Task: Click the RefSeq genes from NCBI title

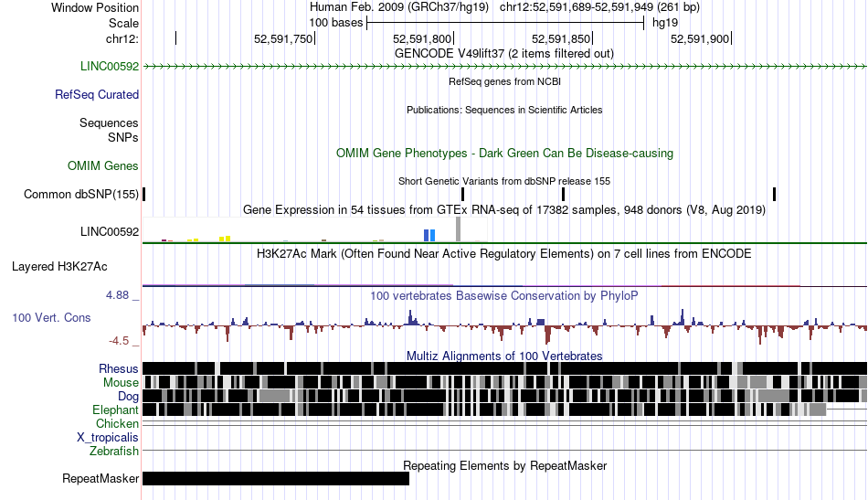Action: point(504,82)
